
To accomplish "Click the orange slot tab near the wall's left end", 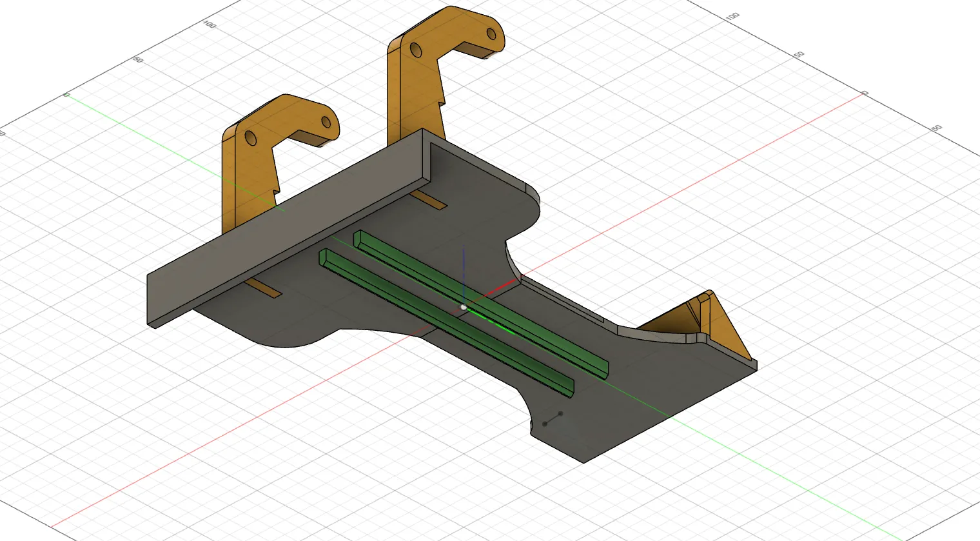I will click(x=266, y=289).
